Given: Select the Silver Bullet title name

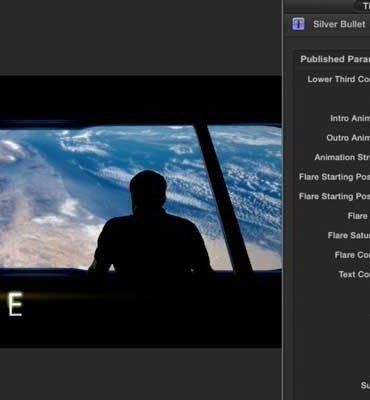Looking at the screenshot, I should coord(339,24).
